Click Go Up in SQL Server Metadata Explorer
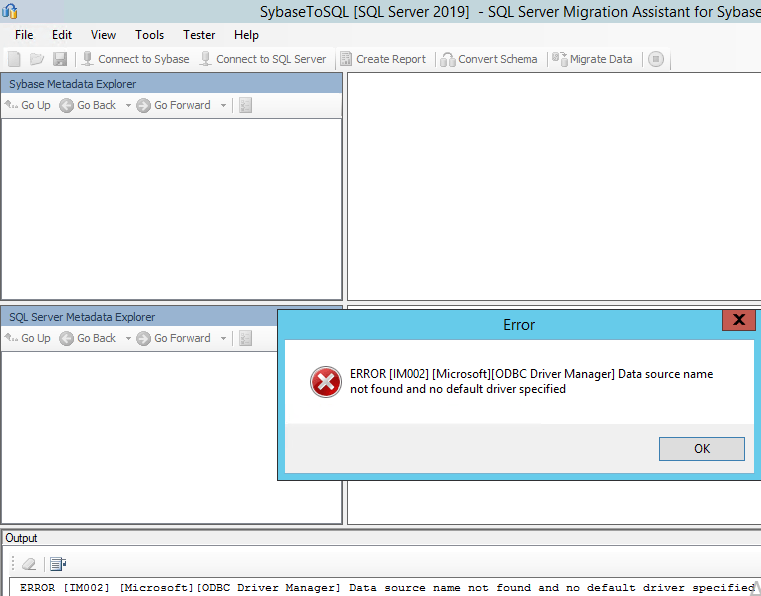Screen dimensions: 761x596 (28, 338)
